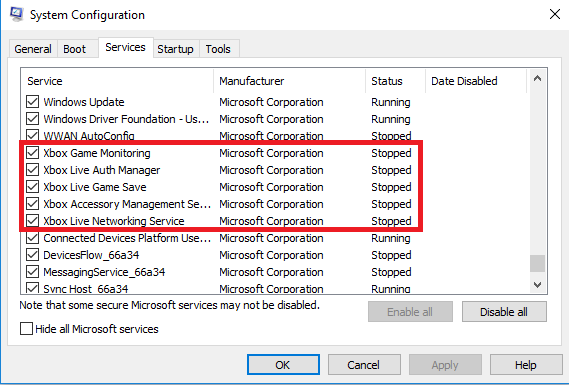Select the Services tab
Screen dimensions: 569x385
point(126,47)
